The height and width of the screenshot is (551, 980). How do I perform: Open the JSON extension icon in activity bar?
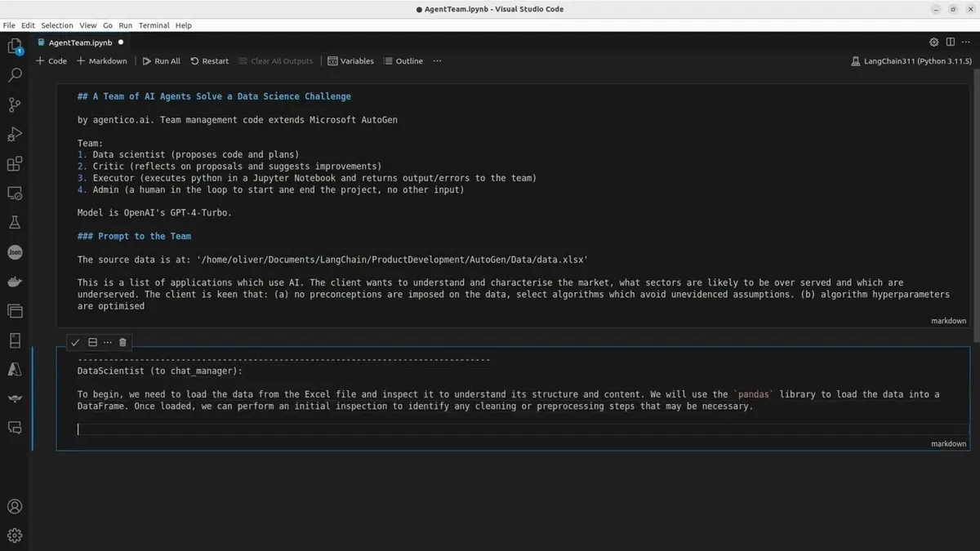pyautogui.click(x=15, y=252)
